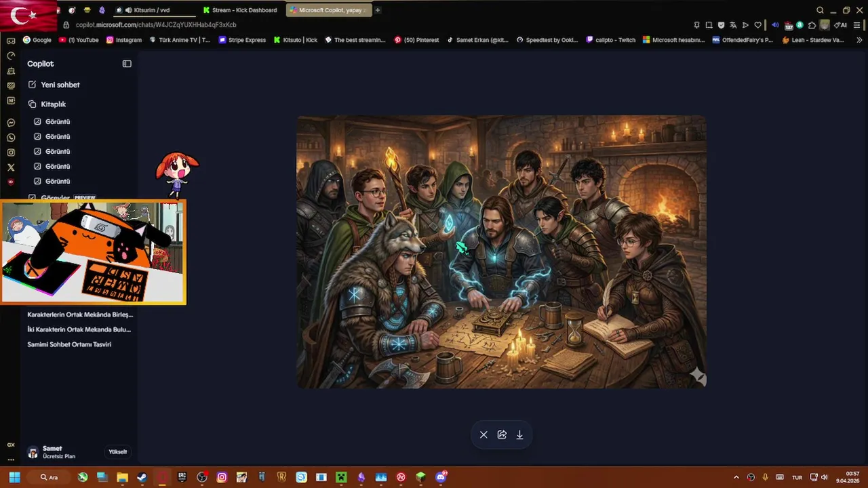Open the GX settings icon at sidebar bottom

pyautogui.click(x=11, y=445)
